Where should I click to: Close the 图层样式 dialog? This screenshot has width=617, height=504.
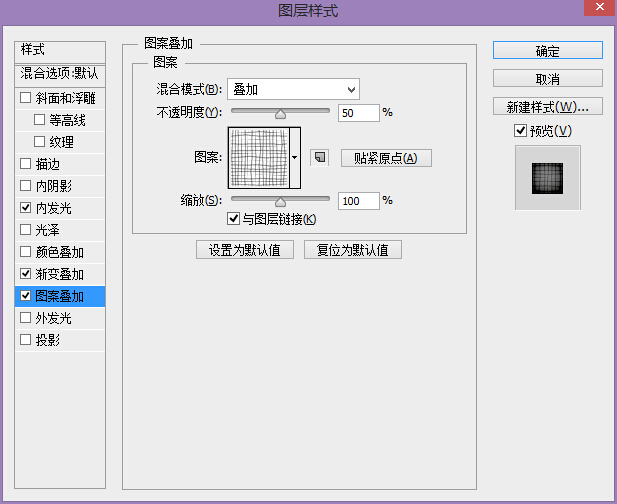pyautogui.click(x=600, y=7)
